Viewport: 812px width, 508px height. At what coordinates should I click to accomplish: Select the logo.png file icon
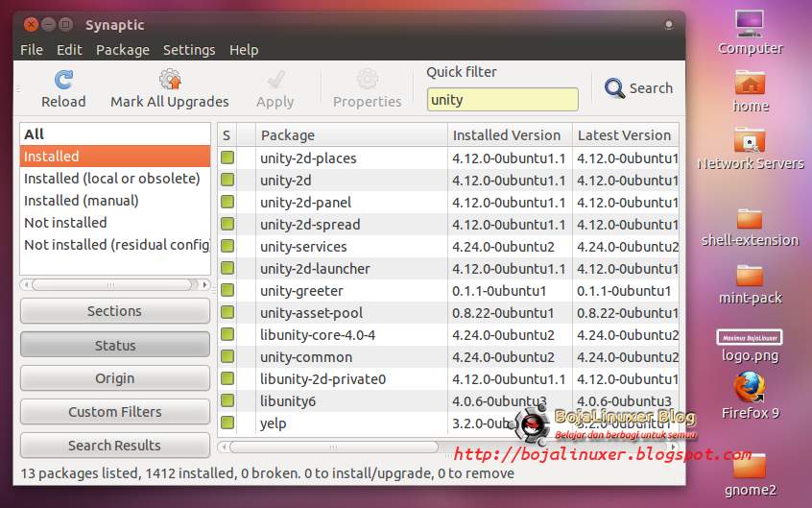(750, 337)
